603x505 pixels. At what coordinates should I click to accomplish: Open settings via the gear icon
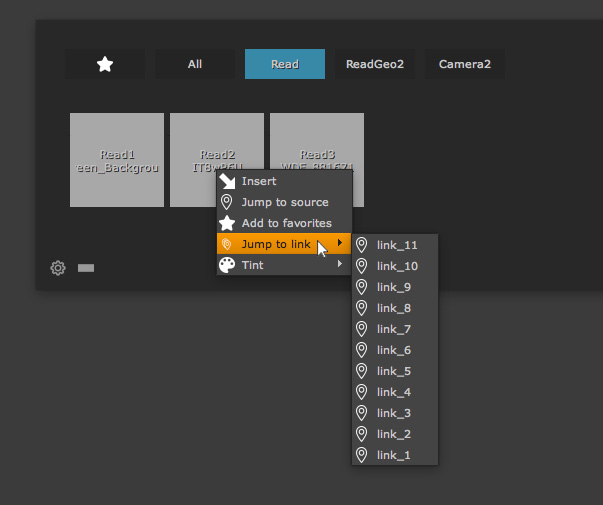(x=58, y=268)
